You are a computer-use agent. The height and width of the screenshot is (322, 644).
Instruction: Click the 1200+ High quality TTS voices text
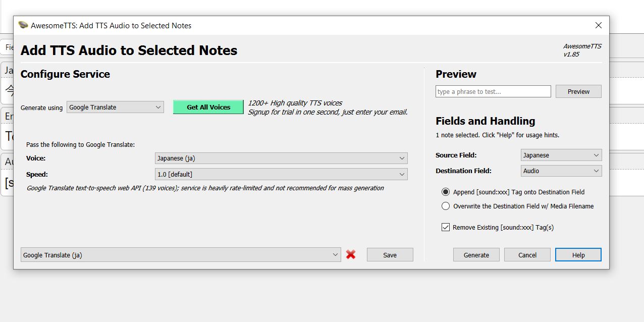(295, 103)
